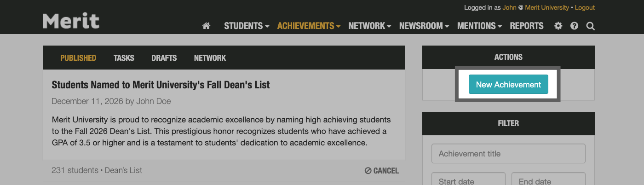Cancel the Dean's List achievement
Image resolution: width=644 pixels, height=185 pixels.
[x=381, y=171]
